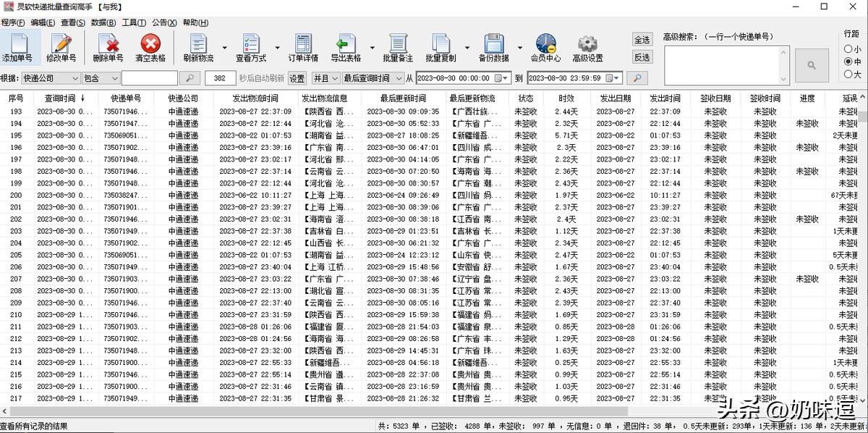Click the 全选 select all button
This screenshot has width=868, height=433.
coord(642,39)
